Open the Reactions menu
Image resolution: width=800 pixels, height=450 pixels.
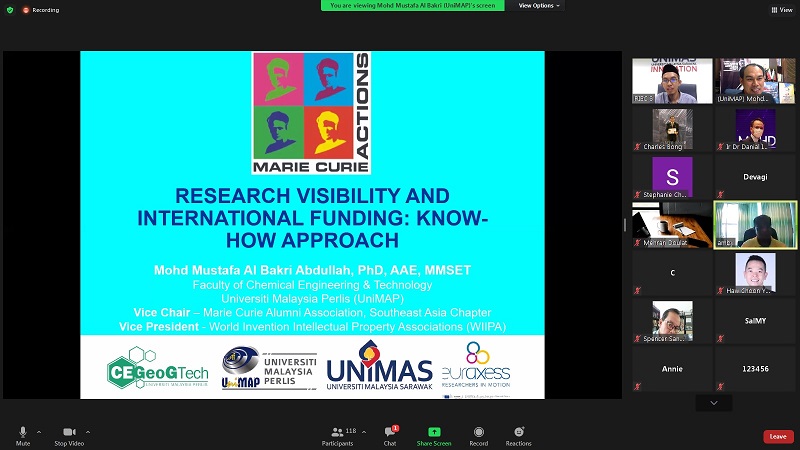[518, 436]
